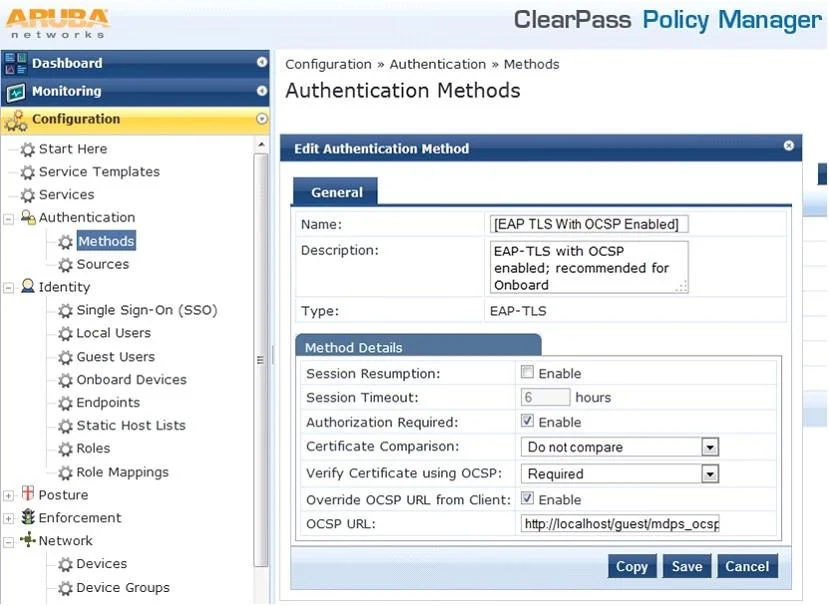Toggle the Authorization Required checkbox
The width and height of the screenshot is (829, 606).
527,421
